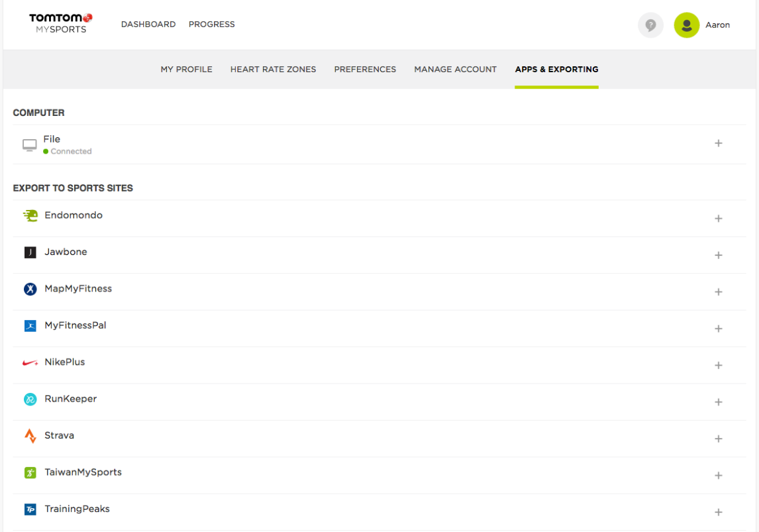Expand the MyFitnessPal row with plus
Screen dimensions: 759x532
coord(719,329)
